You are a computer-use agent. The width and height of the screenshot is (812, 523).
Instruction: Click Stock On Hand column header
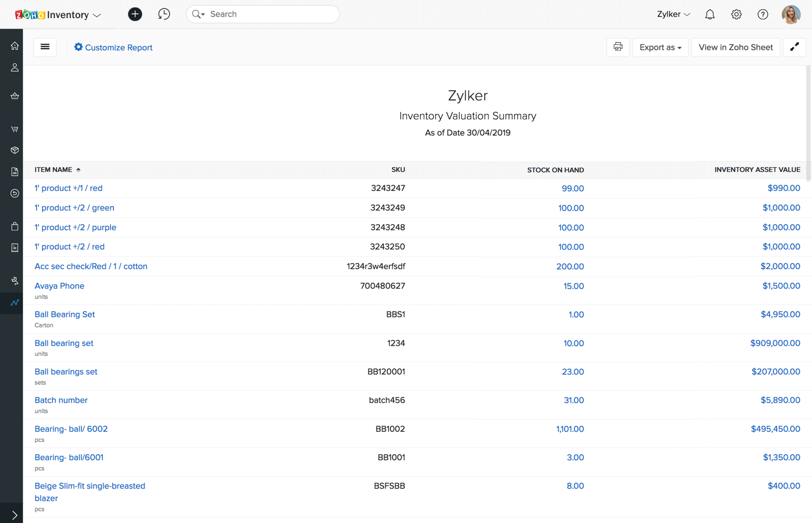556,170
